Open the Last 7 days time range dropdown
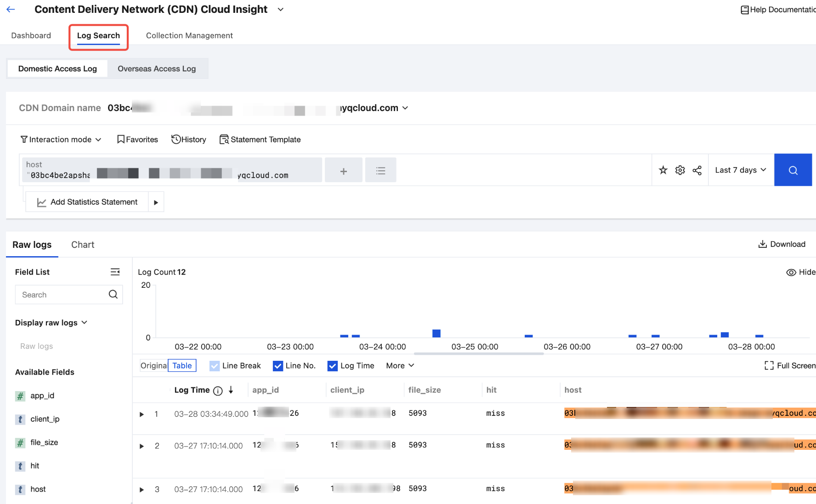The width and height of the screenshot is (816, 504). (741, 170)
